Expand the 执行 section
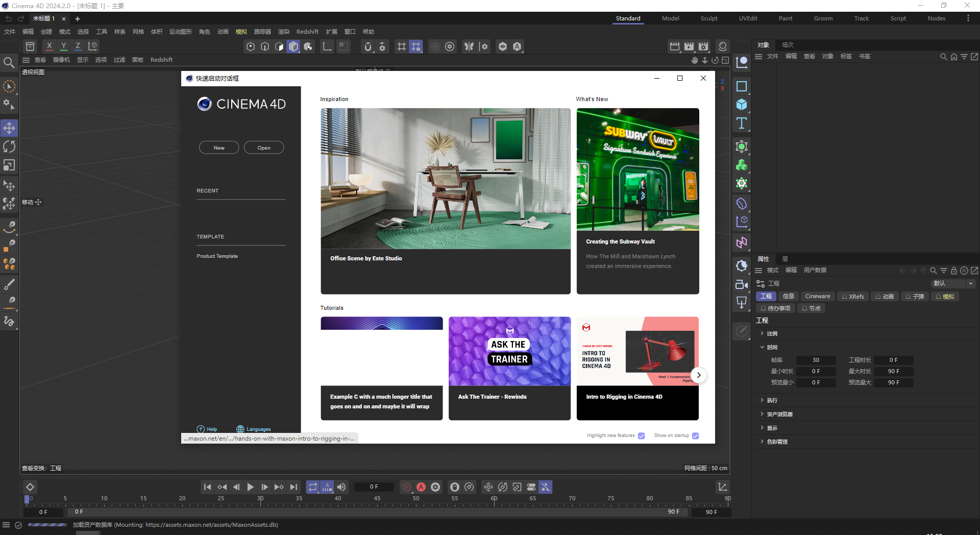 coord(769,400)
